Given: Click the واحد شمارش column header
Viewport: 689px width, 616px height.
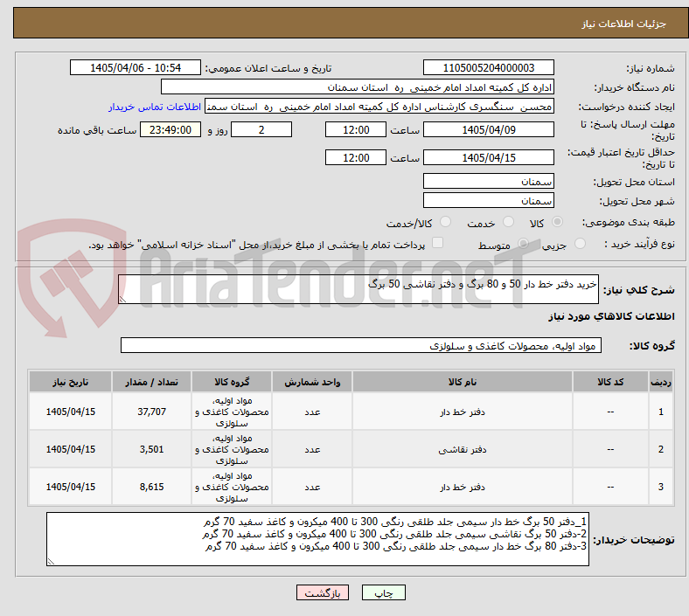Looking at the screenshot, I should (312, 382).
